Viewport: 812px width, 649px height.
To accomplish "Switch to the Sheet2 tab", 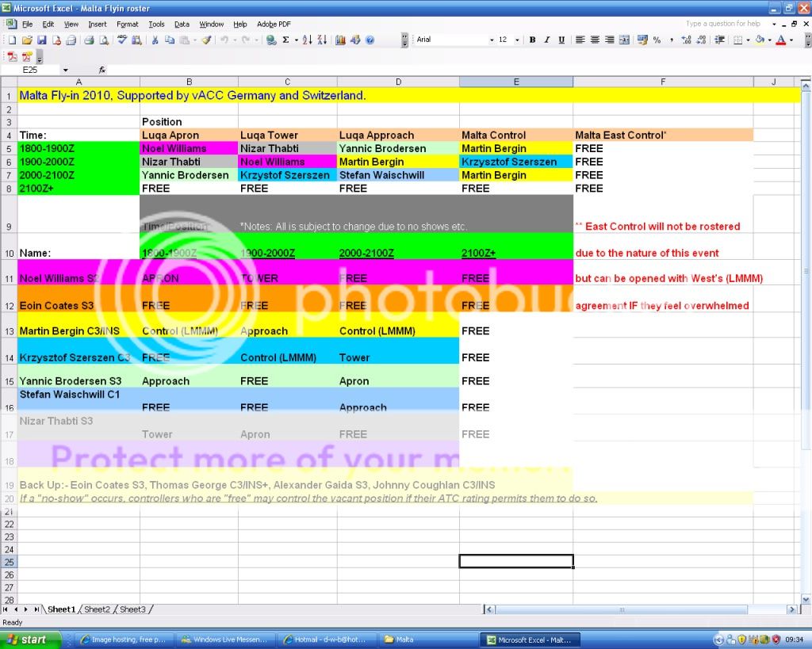I will click(97, 609).
